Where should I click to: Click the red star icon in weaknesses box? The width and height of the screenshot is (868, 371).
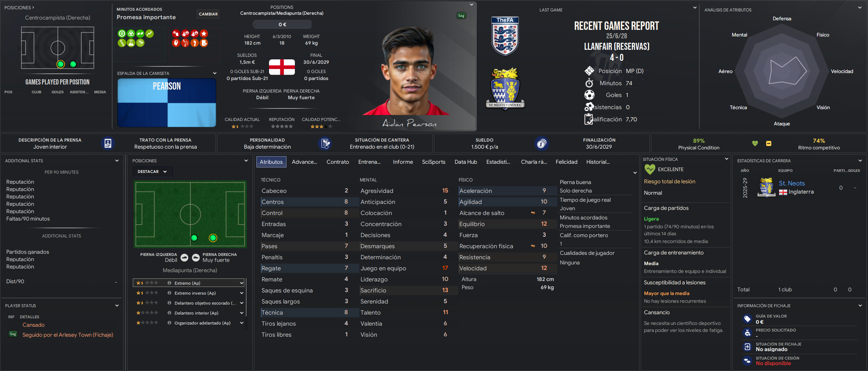(204, 34)
